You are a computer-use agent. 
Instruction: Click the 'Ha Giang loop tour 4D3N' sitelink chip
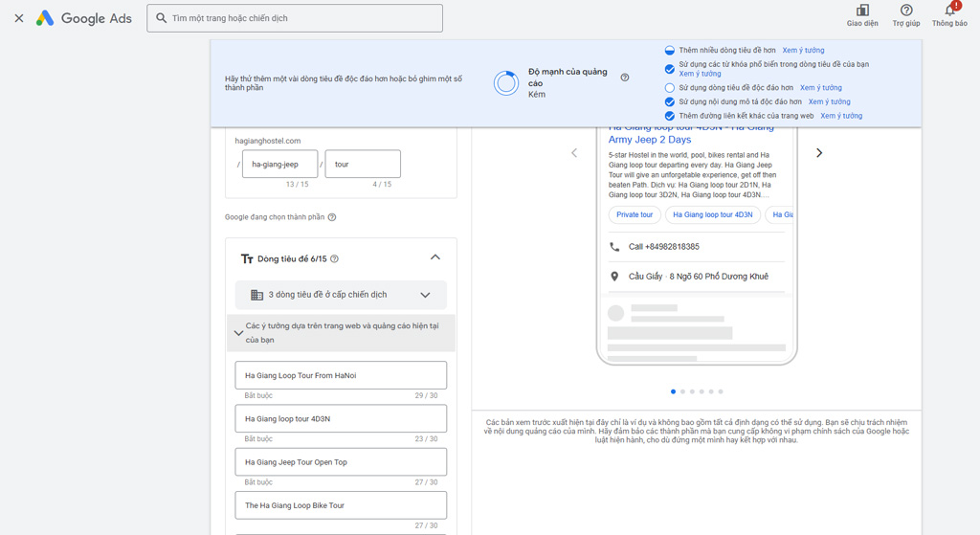712,214
